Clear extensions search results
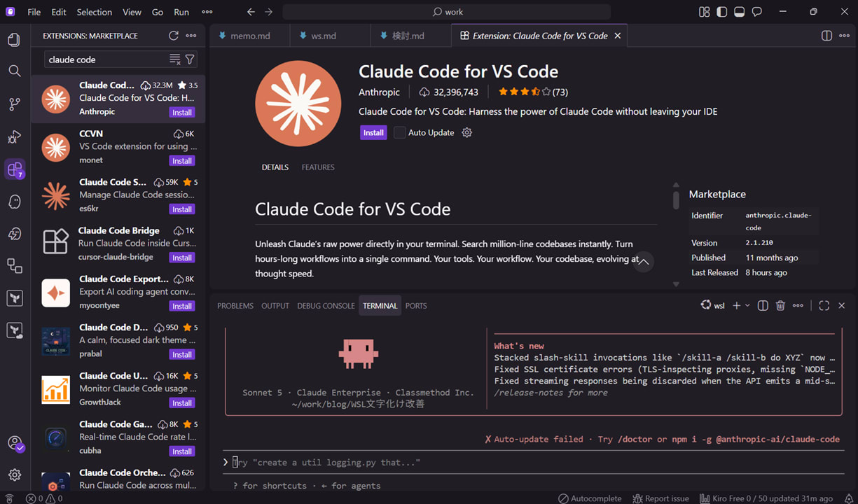 (175, 59)
